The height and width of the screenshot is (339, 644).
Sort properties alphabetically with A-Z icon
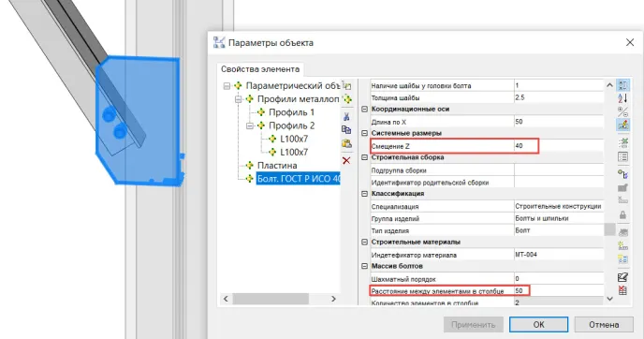(622, 98)
